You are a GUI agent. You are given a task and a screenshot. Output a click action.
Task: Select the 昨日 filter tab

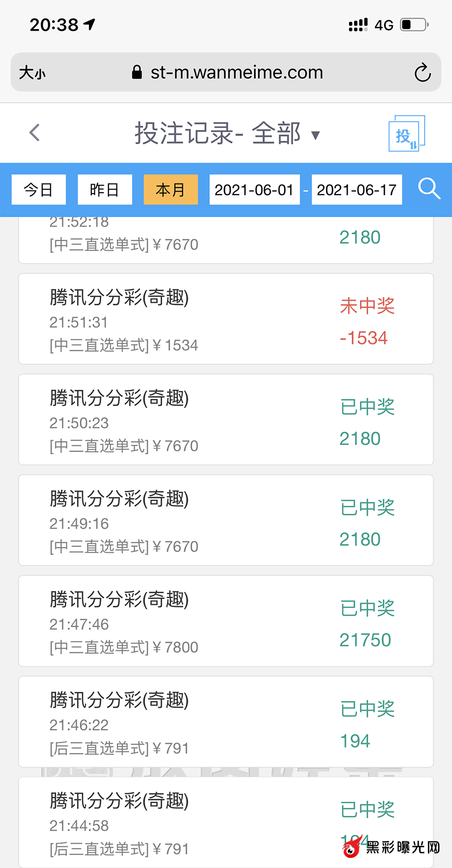104,190
